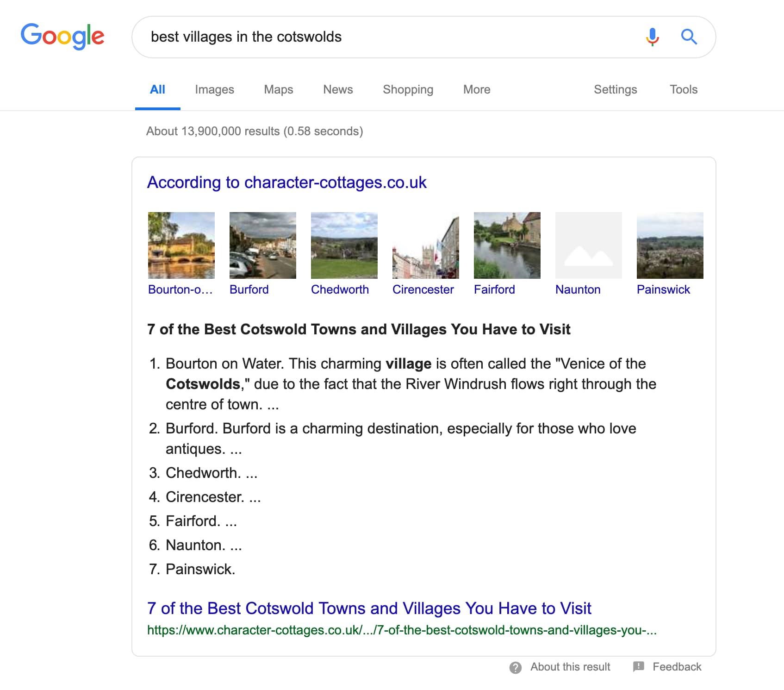Expand the More search options menu
Image resolution: width=784 pixels, height=690 pixels.
pyautogui.click(x=476, y=89)
